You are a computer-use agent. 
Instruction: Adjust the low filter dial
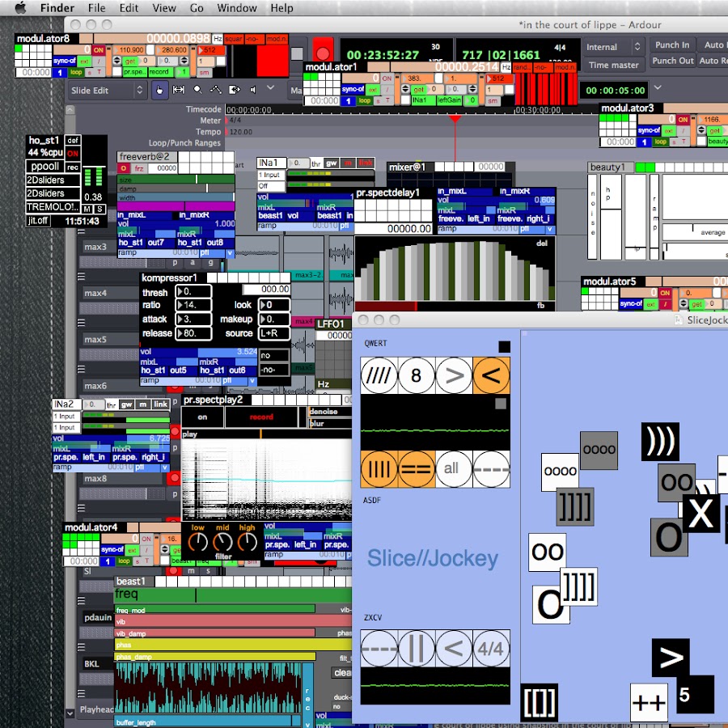click(198, 541)
